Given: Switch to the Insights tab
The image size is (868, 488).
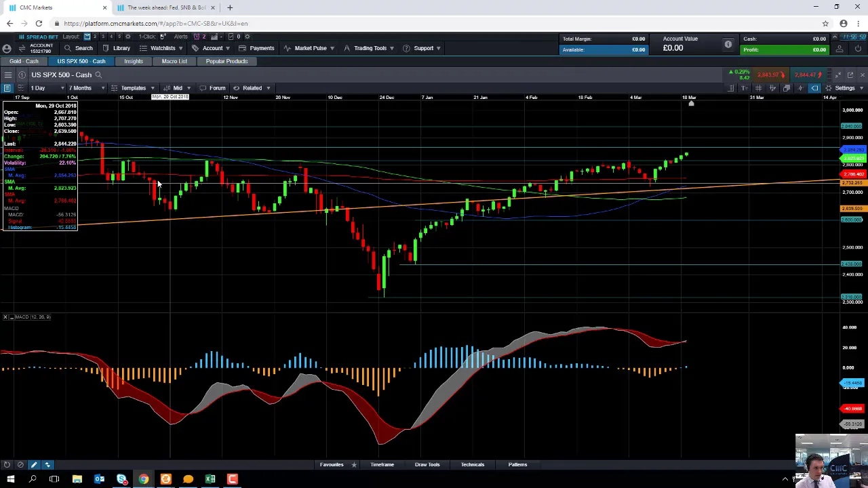Looking at the screenshot, I should pyautogui.click(x=133, y=61).
